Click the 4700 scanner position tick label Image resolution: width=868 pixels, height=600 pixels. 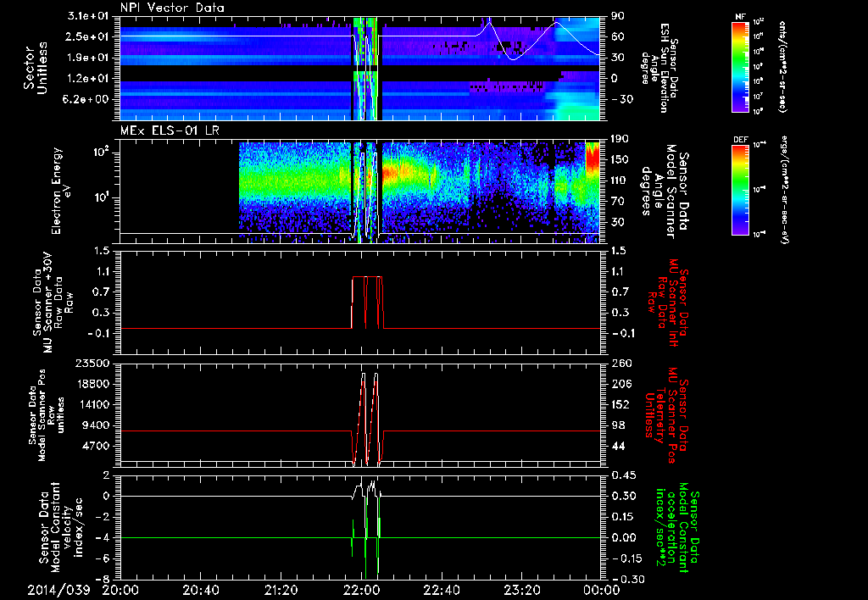(96, 446)
